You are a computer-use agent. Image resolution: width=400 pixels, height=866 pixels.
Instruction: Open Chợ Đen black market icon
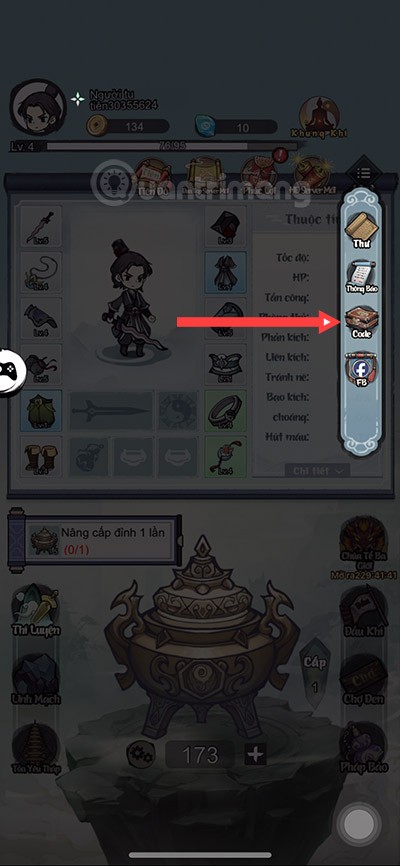coord(362,680)
